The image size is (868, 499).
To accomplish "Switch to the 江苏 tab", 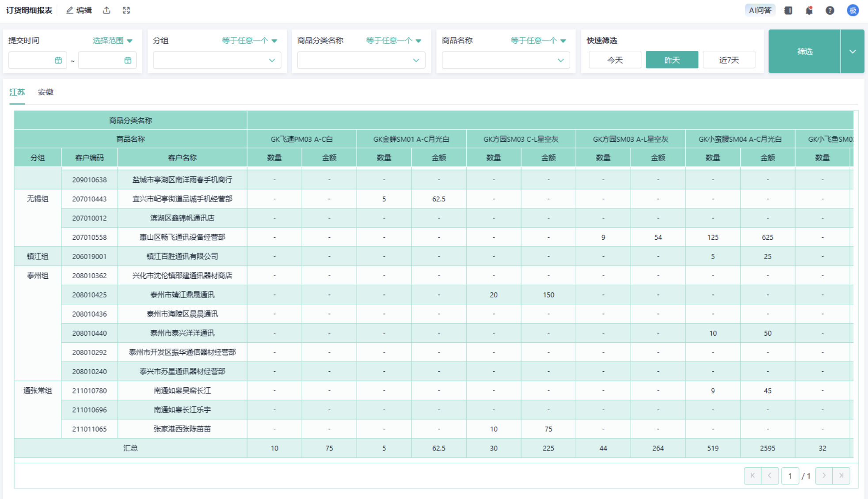I will click(x=17, y=92).
